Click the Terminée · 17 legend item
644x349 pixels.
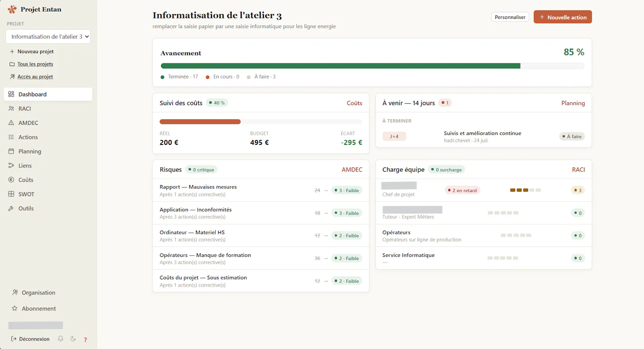click(x=180, y=77)
